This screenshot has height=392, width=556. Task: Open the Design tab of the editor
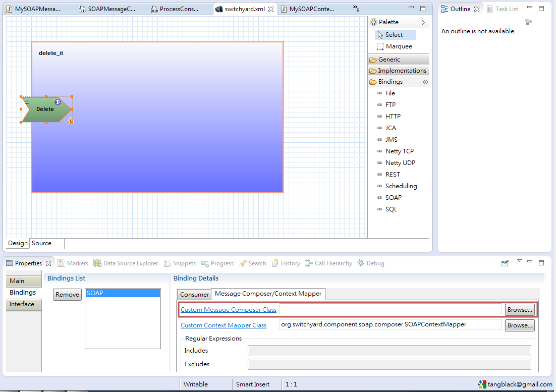click(x=18, y=243)
